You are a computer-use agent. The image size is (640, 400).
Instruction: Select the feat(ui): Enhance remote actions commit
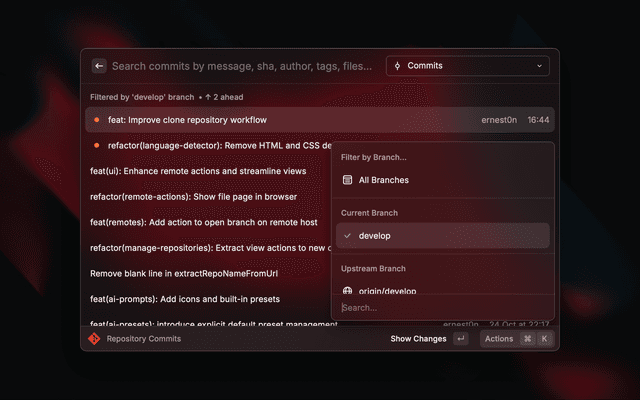pos(200,171)
